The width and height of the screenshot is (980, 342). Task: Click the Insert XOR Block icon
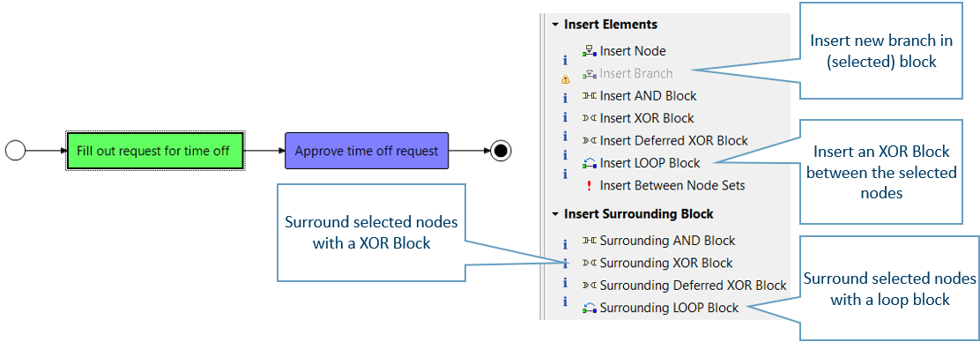click(590, 118)
